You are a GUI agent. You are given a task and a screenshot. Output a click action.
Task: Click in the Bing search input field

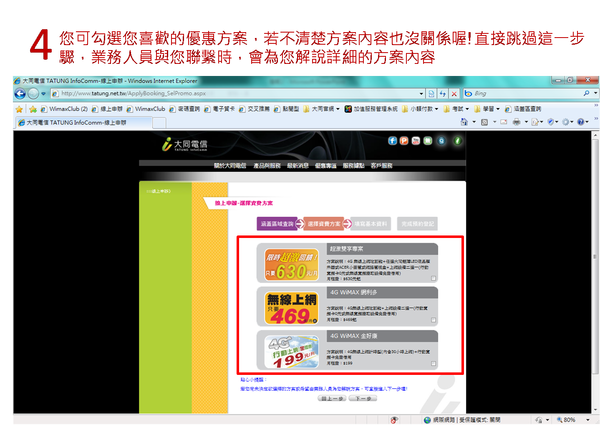pos(527,93)
